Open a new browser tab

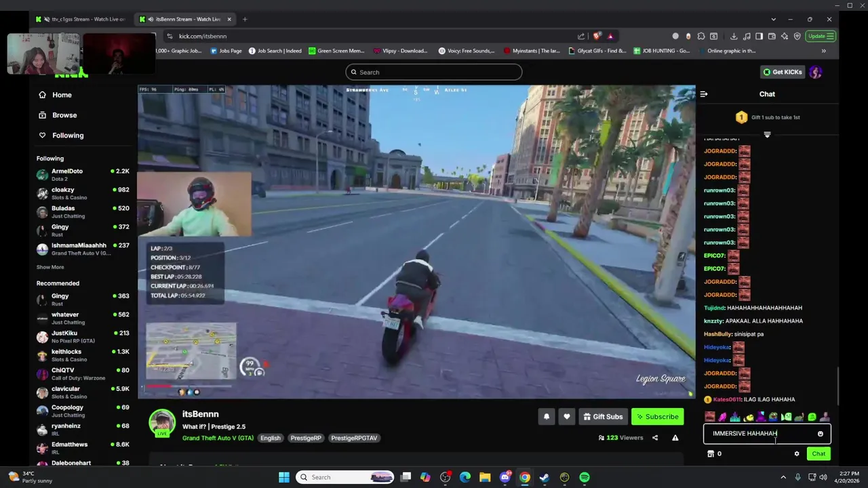245,19
